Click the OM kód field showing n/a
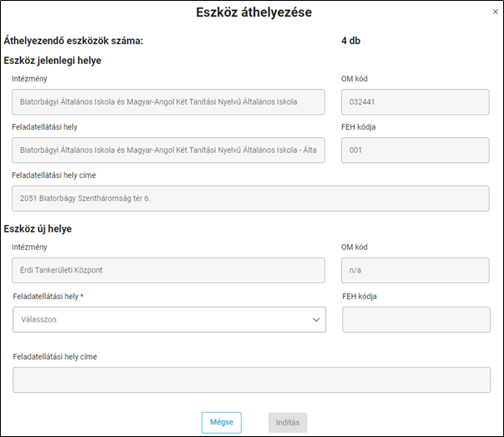This screenshot has width=504, height=437. (415, 270)
